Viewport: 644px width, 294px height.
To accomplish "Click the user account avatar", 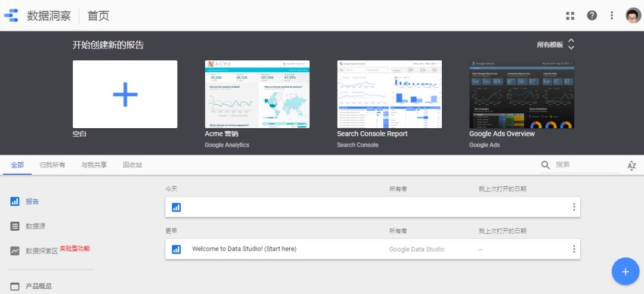I will click(x=633, y=16).
